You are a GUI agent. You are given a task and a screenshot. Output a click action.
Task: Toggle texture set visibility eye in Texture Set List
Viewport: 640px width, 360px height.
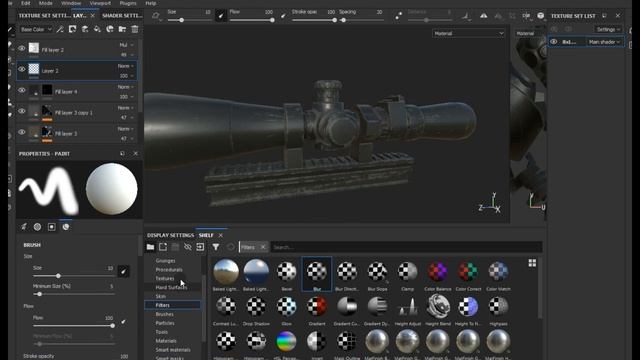click(553, 42)
